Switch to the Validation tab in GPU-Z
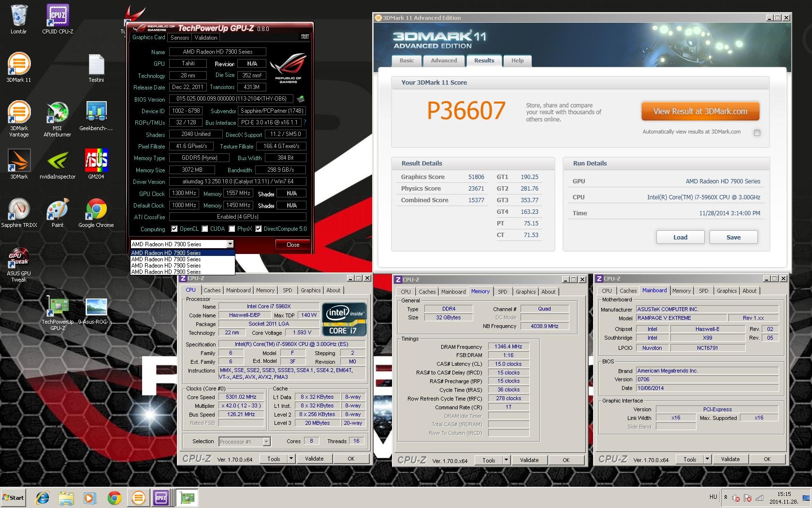Viewport: 812px width, 508px height. click(206, 38)
